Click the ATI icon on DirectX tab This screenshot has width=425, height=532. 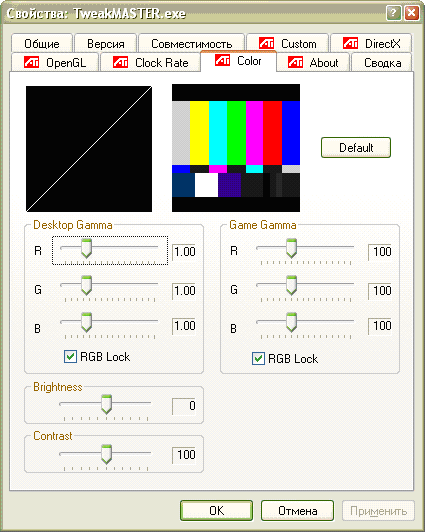point(350,43)
